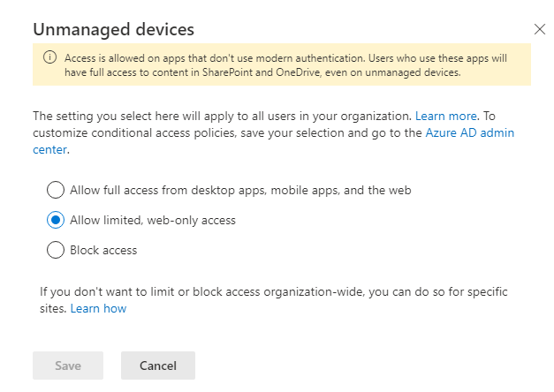Open the Azure AD admin center link
554x392 pixels.
click(x=469, y=132)
